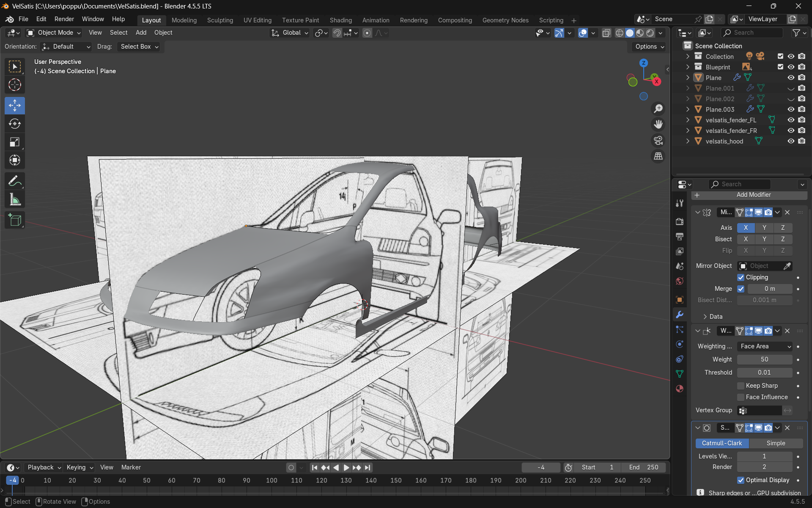Choose the Annotate pencil tool
Viewport: 812px width, 508px height.
tap(15, 181)
